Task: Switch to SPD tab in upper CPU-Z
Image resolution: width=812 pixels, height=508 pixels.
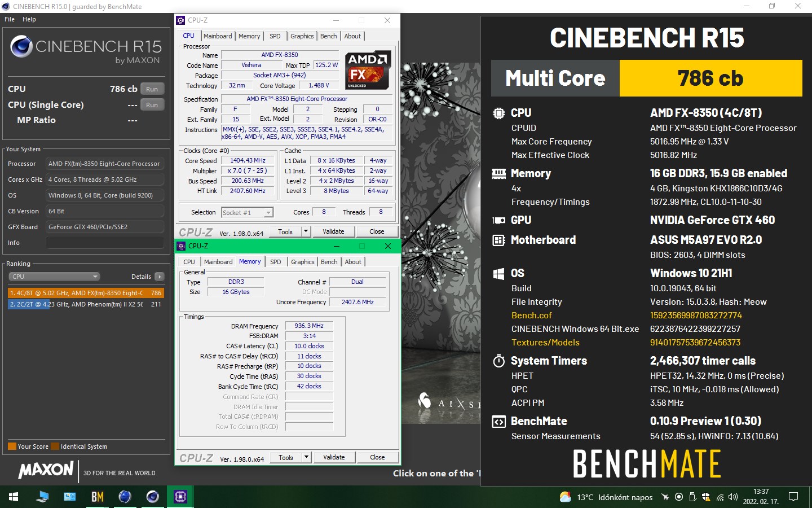Action: click(275, 36)
